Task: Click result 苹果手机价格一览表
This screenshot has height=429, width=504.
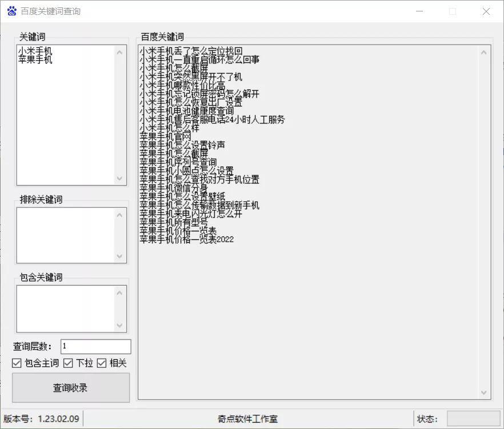Action: [x=178, y=231]
